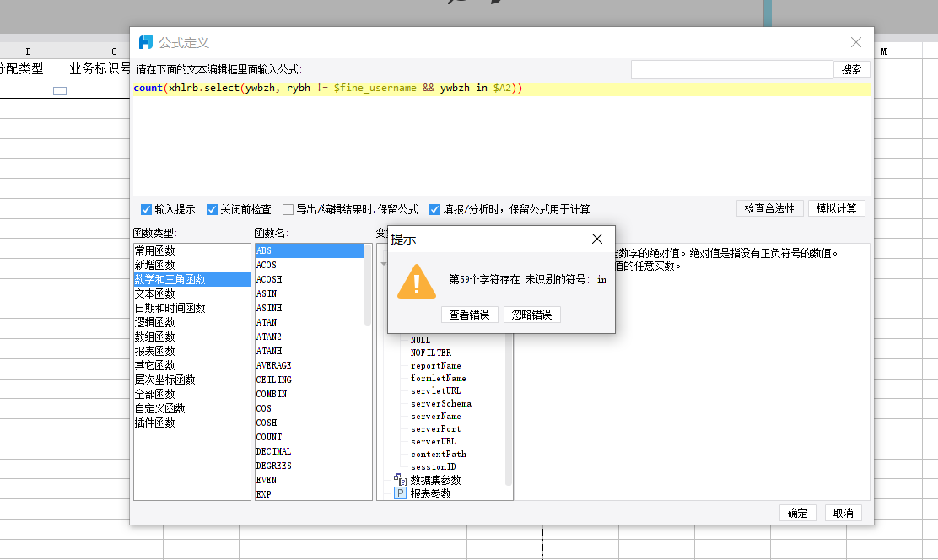
Task: Select COMBIN in function name list
Action: (x=310, y=394)
